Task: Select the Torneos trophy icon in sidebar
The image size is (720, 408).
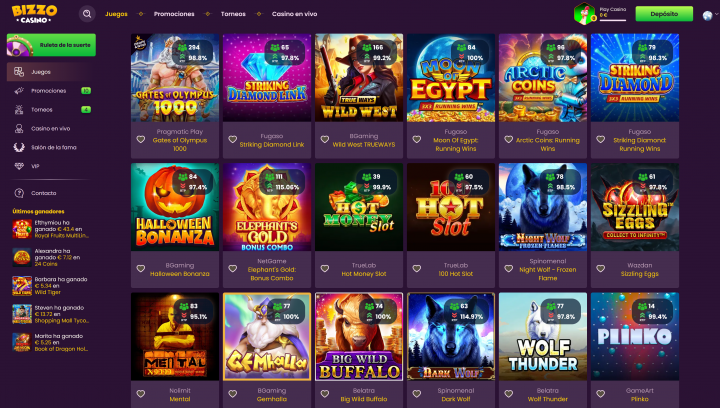Action: coord(19,110)
